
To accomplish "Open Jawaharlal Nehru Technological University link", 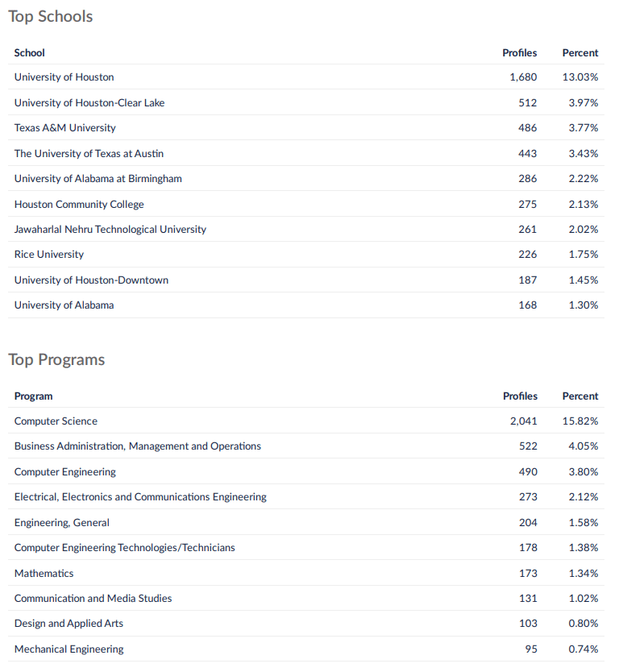I will click(x=110, y=230).
